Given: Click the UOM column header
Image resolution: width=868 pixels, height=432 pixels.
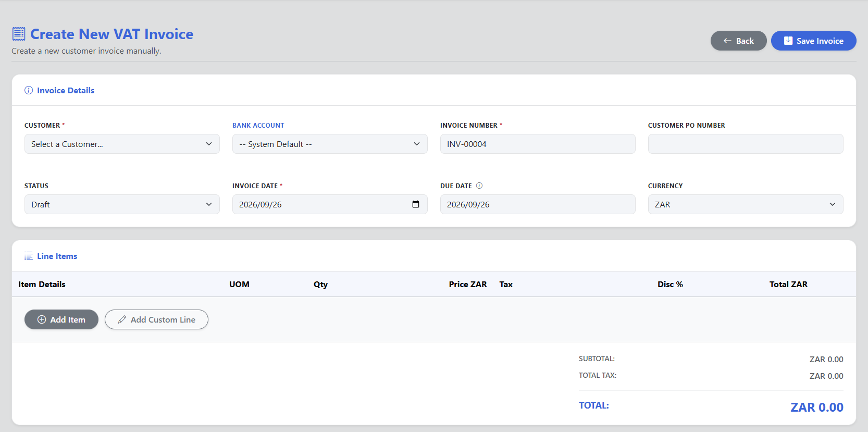Looking at the screenshot, I should (x=239, y=285).
